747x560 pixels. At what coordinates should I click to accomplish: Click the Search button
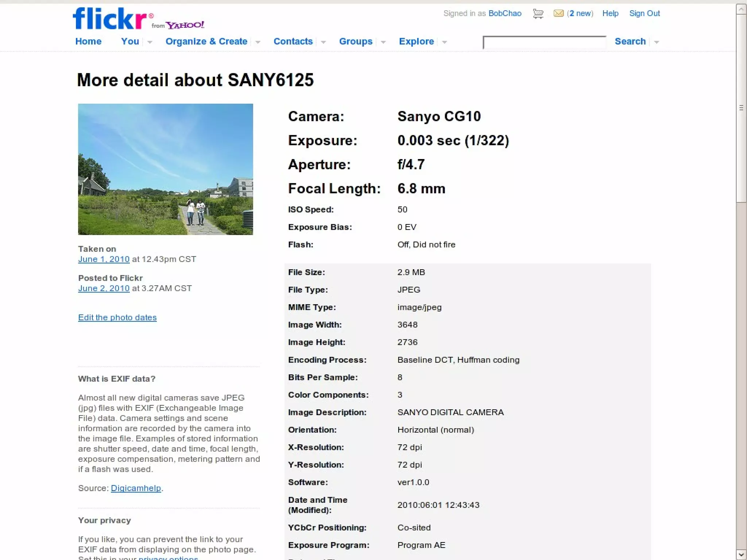pos(630,41)
